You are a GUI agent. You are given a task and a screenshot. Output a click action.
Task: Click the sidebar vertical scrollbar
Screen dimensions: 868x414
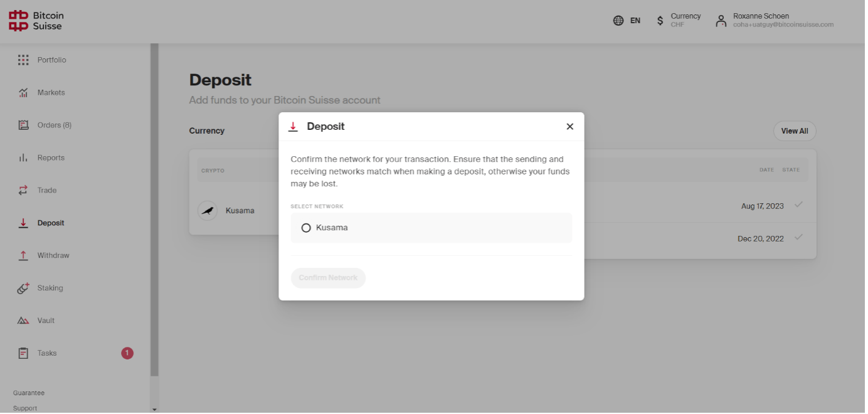pos(154,207)
